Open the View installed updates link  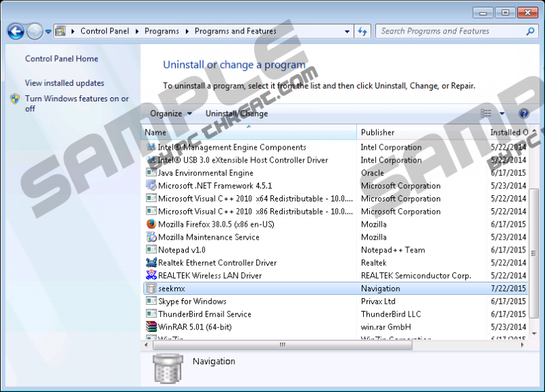tap(65, 83)
